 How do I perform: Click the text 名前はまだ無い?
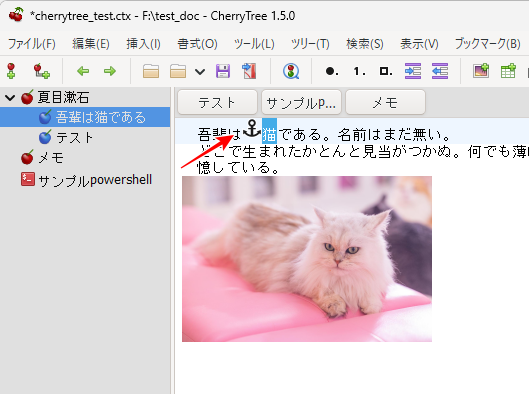(390, 135)
